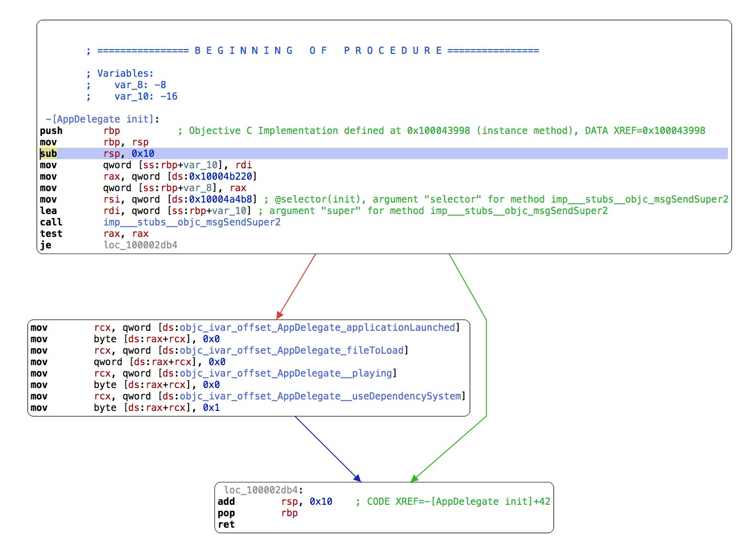Click the objc_ivar_offset_AppDelegate__playing symbol
The width and height of the screenshot is (756, 552).
tap(286, 373)
